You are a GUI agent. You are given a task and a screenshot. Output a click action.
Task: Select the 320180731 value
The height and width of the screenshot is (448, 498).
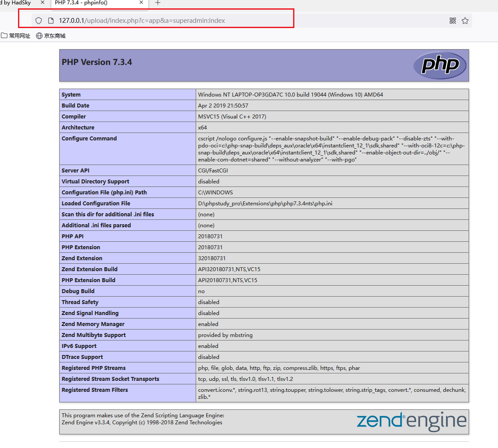point(212,258)
